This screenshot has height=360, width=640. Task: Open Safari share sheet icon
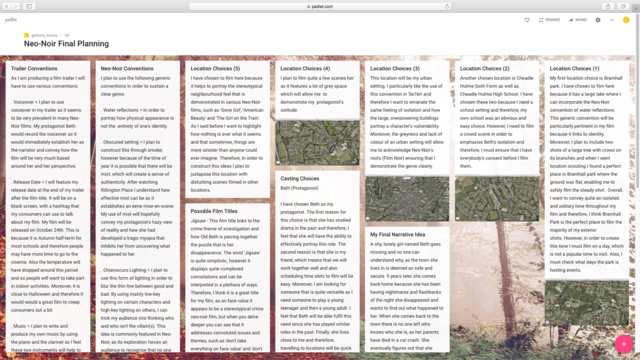tap(608, 6)
